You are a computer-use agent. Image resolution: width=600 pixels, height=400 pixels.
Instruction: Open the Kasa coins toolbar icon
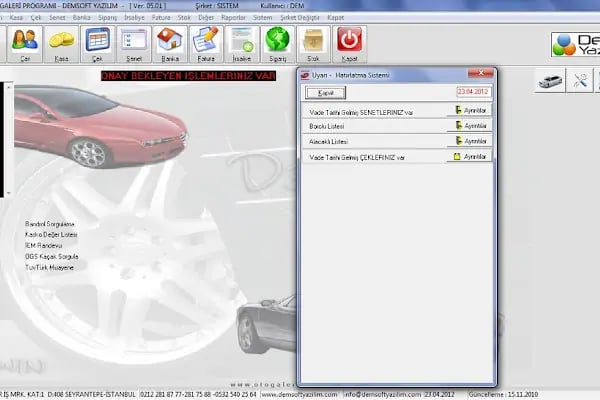pos(61,44)
